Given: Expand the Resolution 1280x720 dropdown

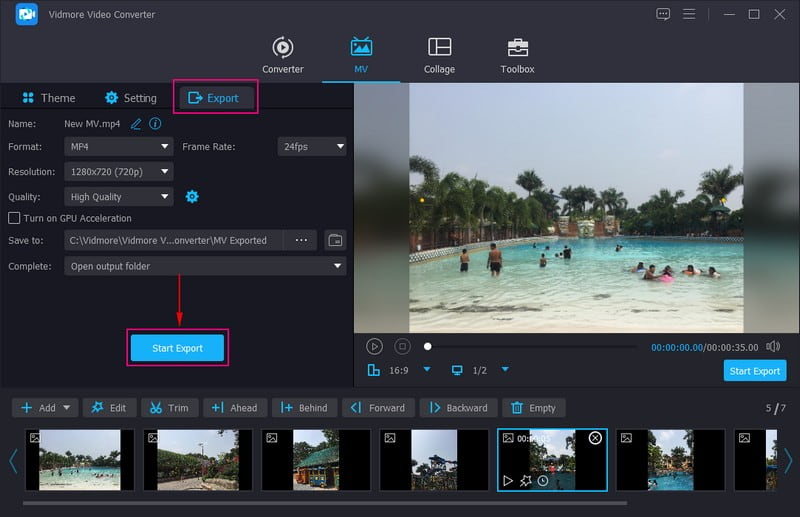Looking at the screenshot, I should click(119, 172).
